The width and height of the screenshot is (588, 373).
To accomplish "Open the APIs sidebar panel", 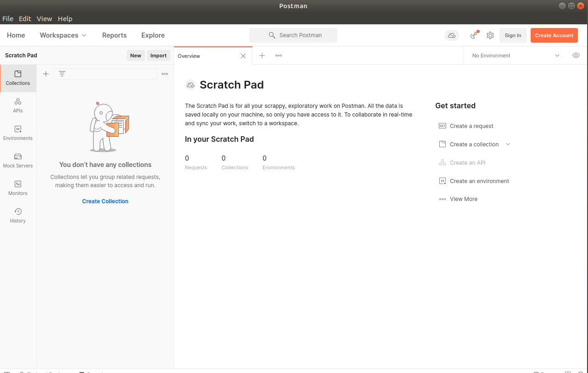I will coord(18,106).
